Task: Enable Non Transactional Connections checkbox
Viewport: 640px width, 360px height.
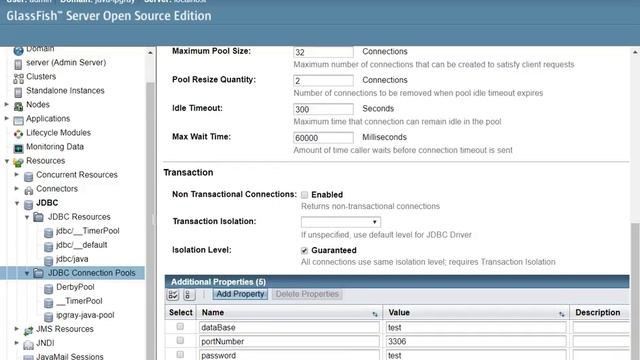Action: click(304, 195)
